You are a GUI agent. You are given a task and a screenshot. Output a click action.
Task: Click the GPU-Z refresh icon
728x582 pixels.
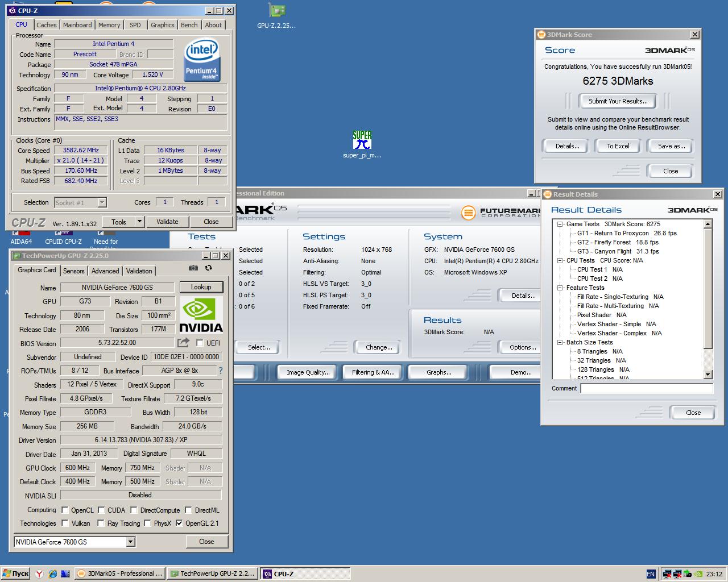point(209,268)
